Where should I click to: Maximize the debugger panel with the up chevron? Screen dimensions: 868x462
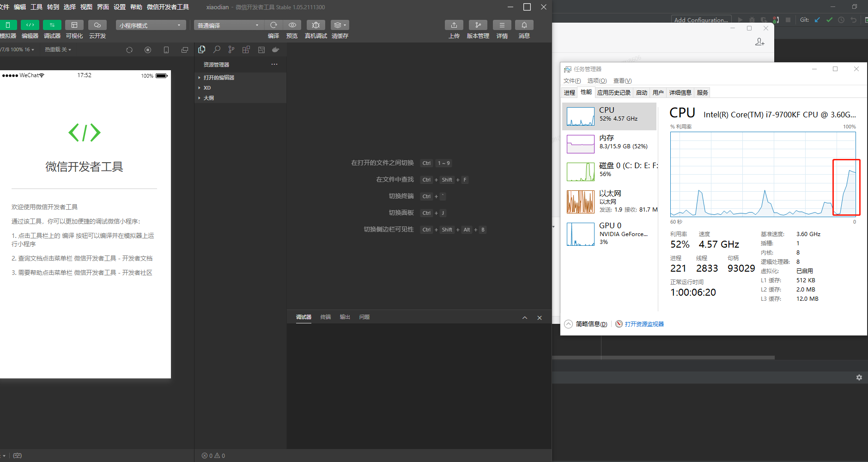coord(525,318)
